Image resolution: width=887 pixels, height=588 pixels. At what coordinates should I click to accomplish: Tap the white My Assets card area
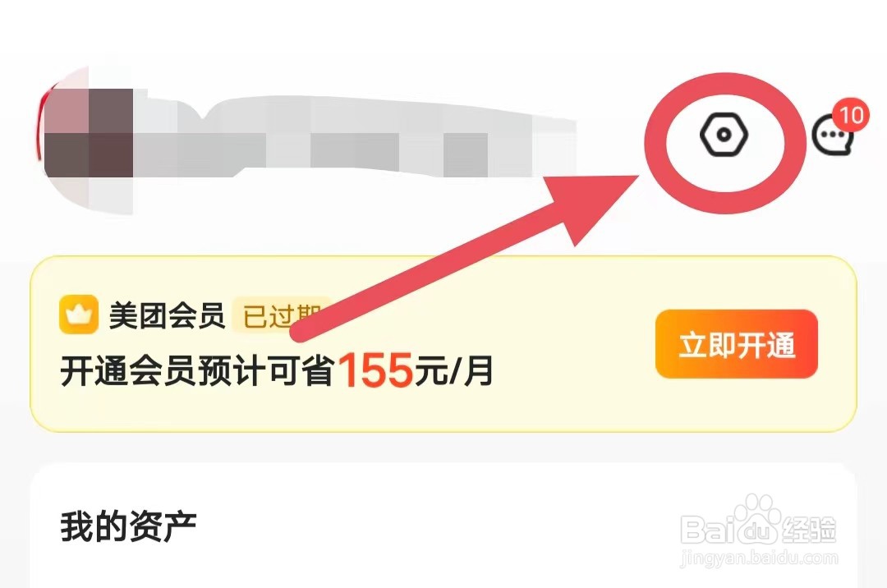(x=443, y=526)
